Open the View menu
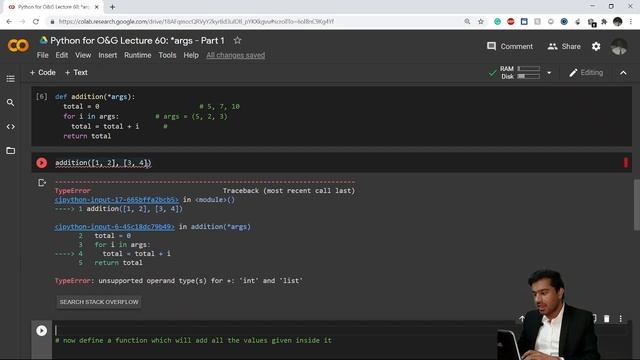 click(x=83, y=55)
